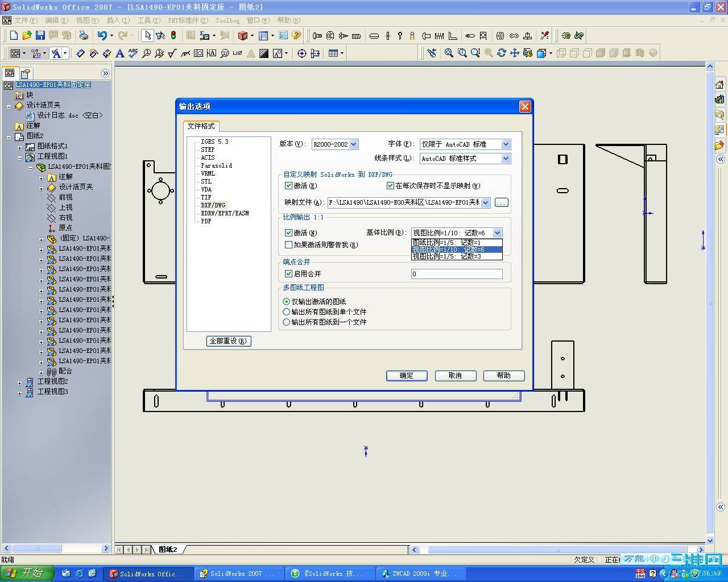728x582 pixels.
Task: Click the Zoom to Area icon
Action: tap(462, 53)
